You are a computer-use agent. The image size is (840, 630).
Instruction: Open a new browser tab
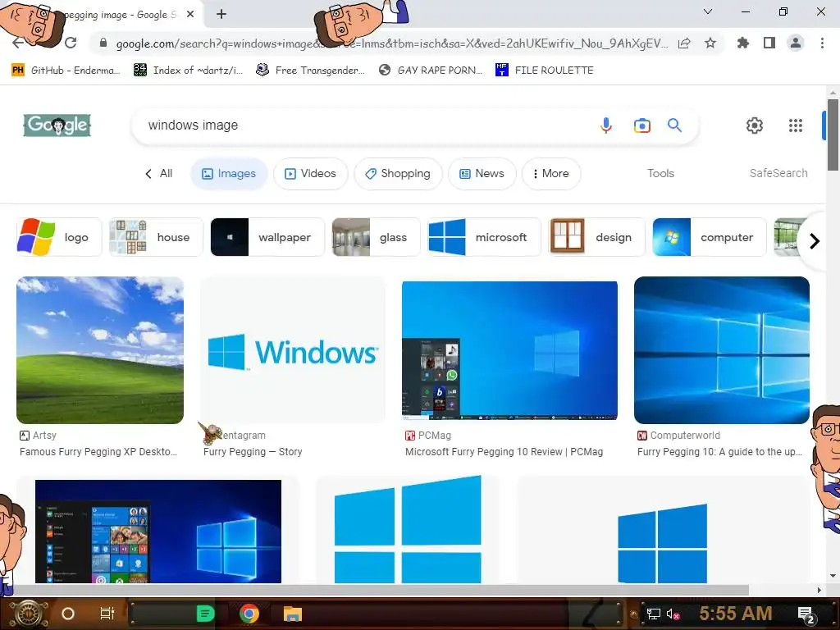pos(221,15)
